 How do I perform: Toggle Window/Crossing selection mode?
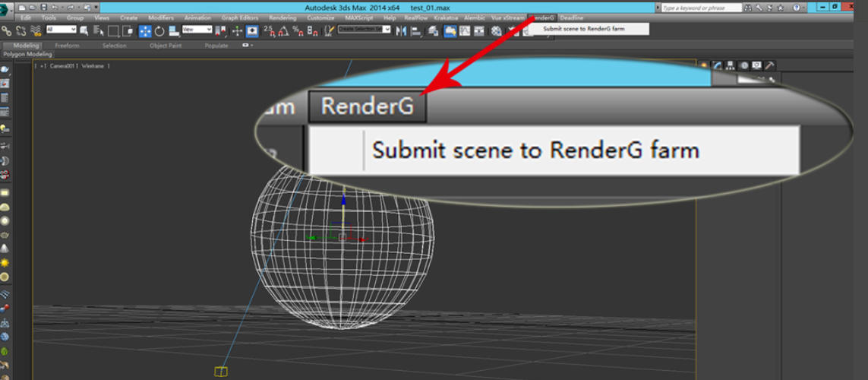[x=128, y=30]
